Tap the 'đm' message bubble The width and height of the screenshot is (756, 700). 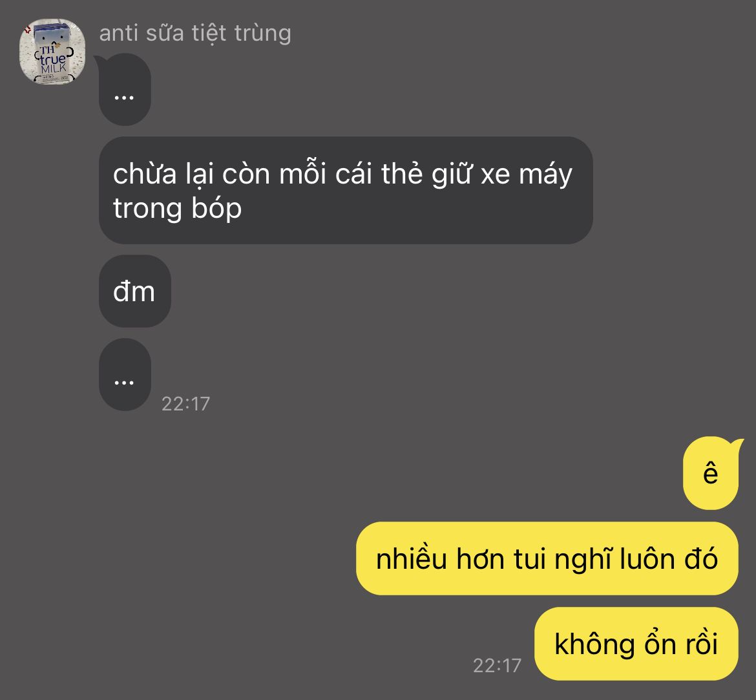coord(135,292)
